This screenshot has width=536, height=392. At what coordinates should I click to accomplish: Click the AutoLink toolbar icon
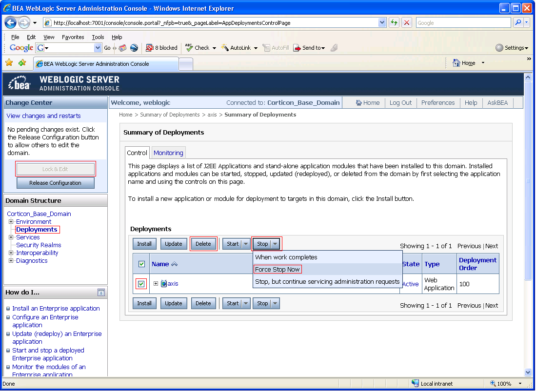[224, 47]
